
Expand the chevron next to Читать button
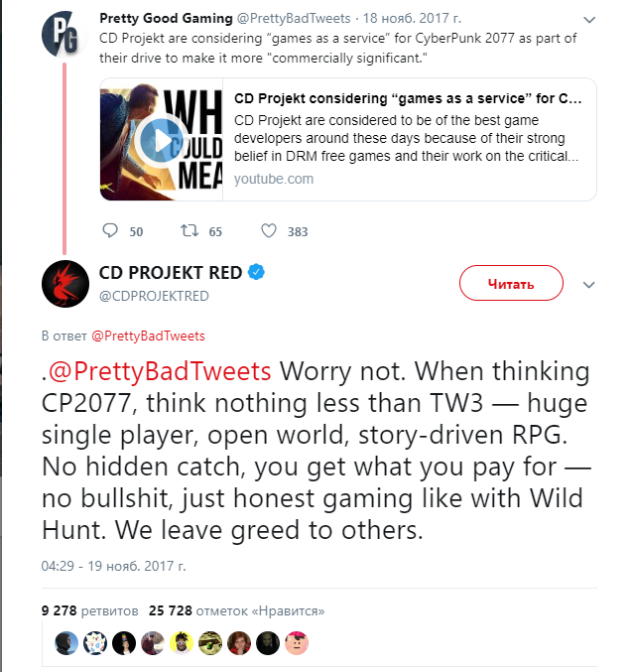pyautogui.click(x=588, y=284)
